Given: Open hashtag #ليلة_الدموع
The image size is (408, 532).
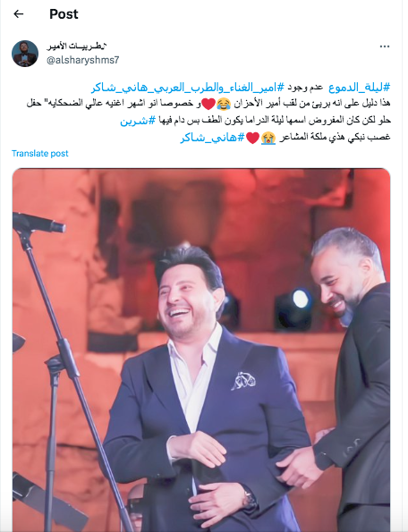Looking at the screenshot, I should [x=360, y=88].
